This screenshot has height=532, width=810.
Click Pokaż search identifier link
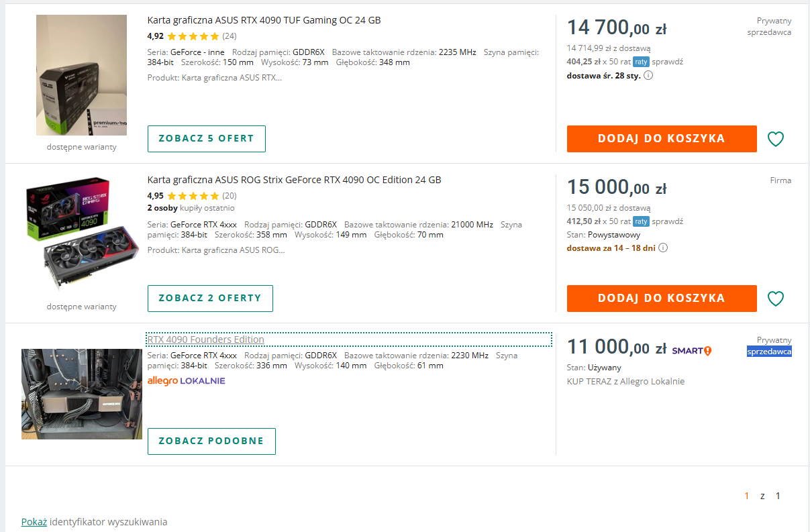34,521
